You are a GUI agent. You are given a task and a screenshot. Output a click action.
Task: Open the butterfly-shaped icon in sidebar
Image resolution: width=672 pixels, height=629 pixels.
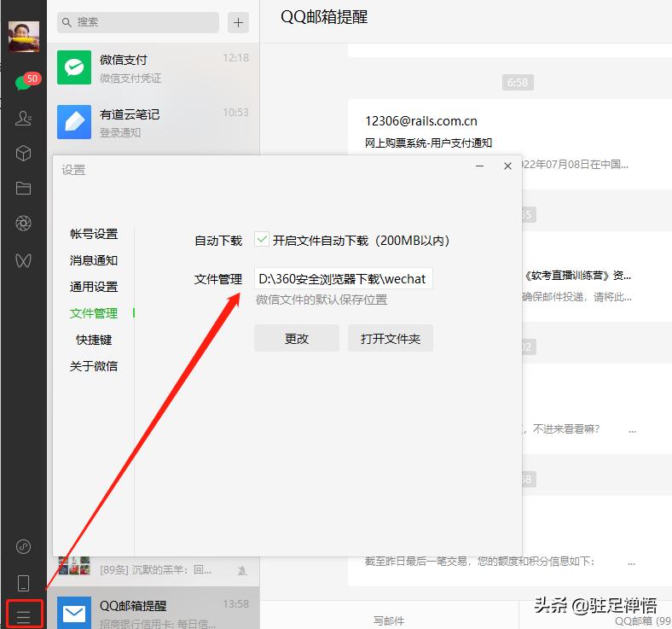pos(23,260)
